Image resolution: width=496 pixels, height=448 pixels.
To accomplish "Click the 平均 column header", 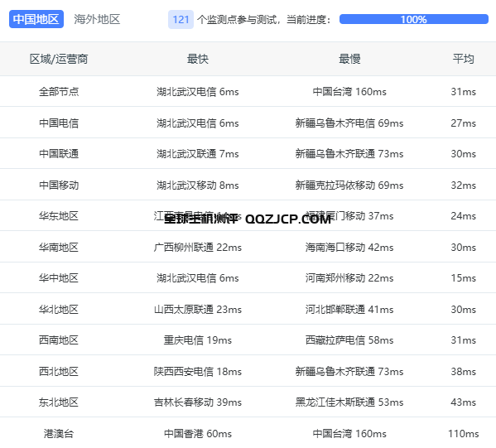I will coord(464,59).
